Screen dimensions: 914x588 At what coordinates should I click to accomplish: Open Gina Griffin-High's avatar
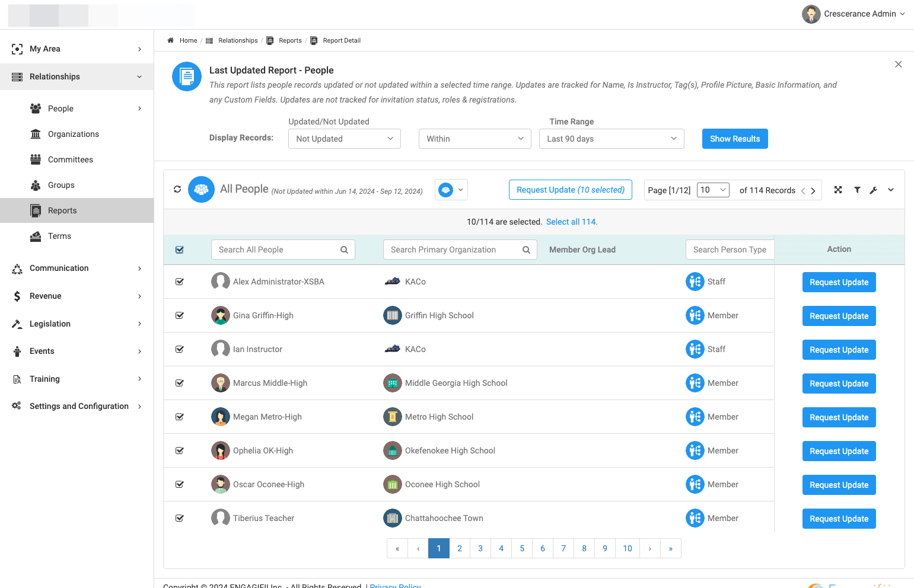click(221, 315)
